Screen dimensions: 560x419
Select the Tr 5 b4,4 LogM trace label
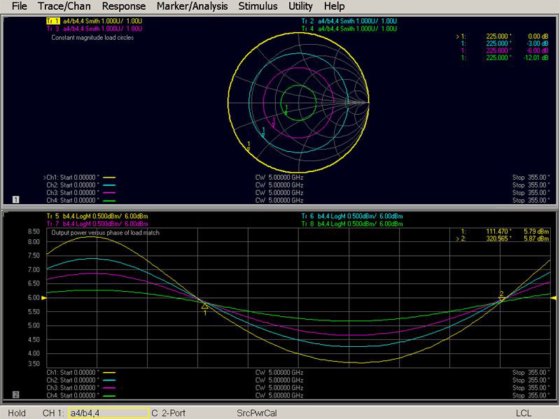point(97,216)
